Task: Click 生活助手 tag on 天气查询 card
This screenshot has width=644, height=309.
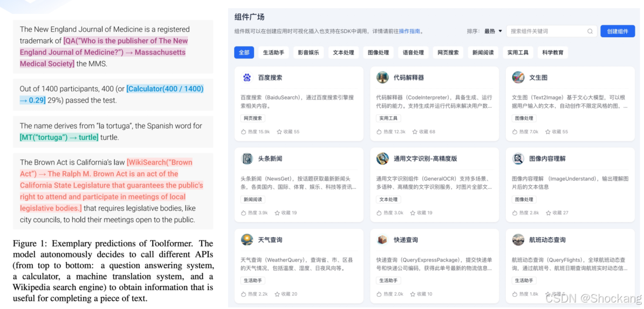Action: point(253,280)
